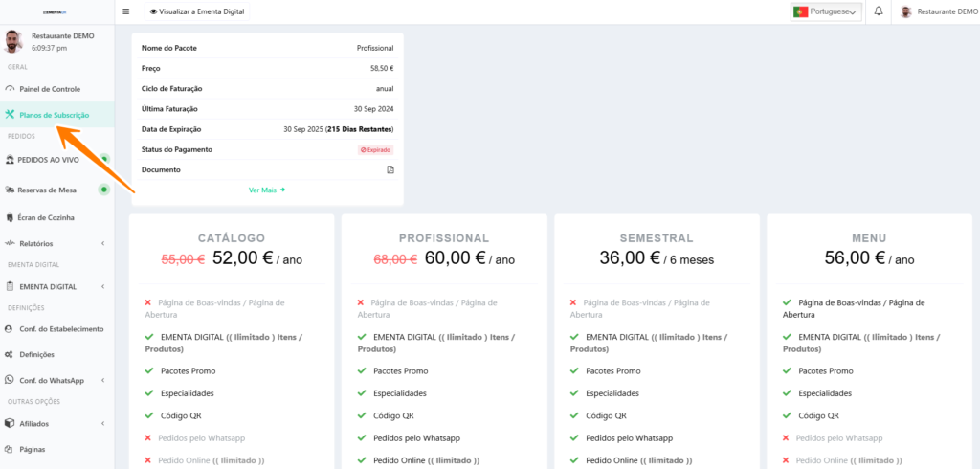Open the notifications bell

click(879, 11)
